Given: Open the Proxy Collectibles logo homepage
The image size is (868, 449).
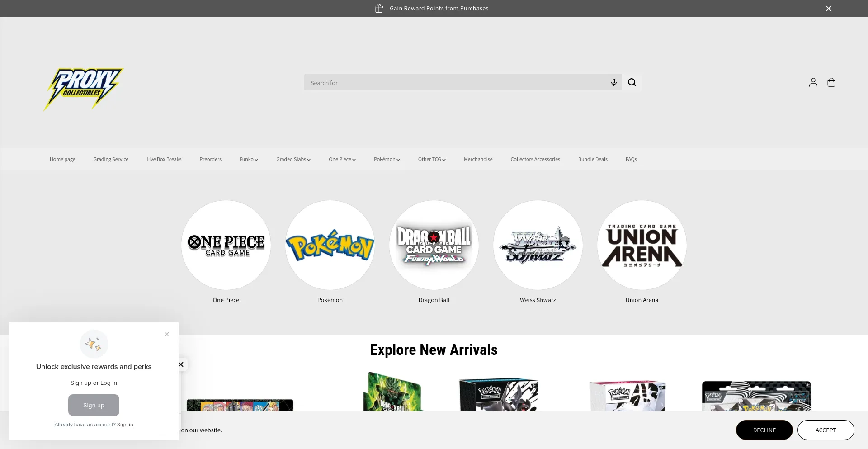Looking at the screenshot, I should tap(84, 90).
